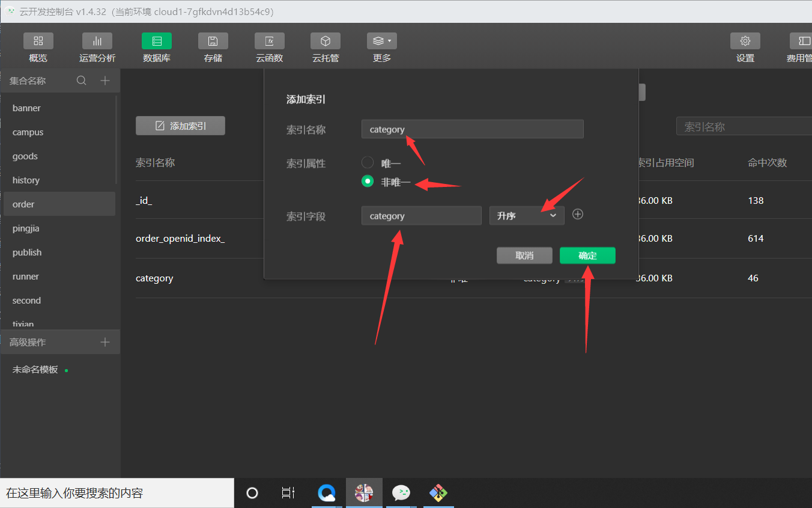Open the round picture taskbar app
This screenshot has width=812, height=508.
pyautogui.click(x=364, y=493)
